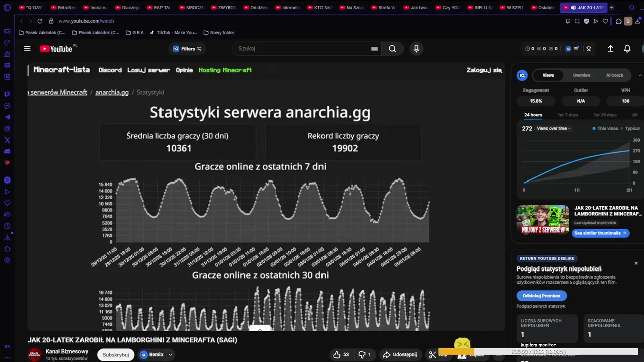This screenshot has width=644, height=362.
Task: Take a snapshot with the browser toolbar icon
Action: coord(577,21)
